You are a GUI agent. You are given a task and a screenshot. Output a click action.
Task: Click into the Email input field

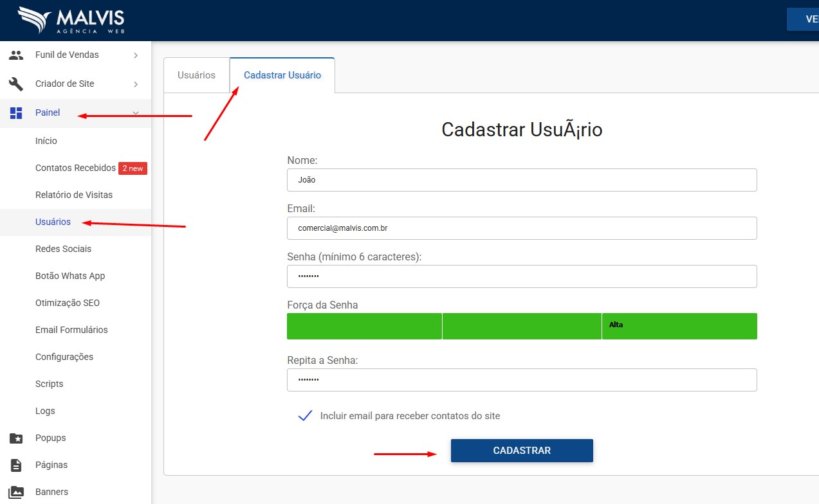(x=521, y=228)
